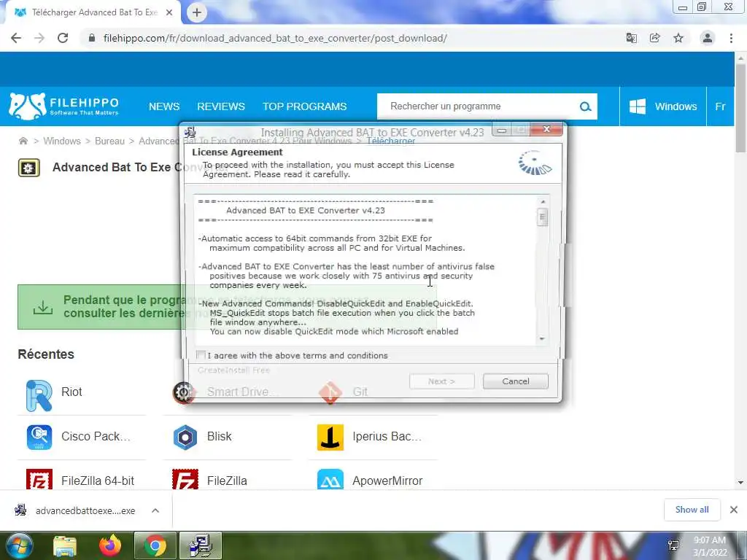Viewport: 747px width, 560px height.
Task: Open the Cisco Packet Tracer icon
Action: [39, 437]
